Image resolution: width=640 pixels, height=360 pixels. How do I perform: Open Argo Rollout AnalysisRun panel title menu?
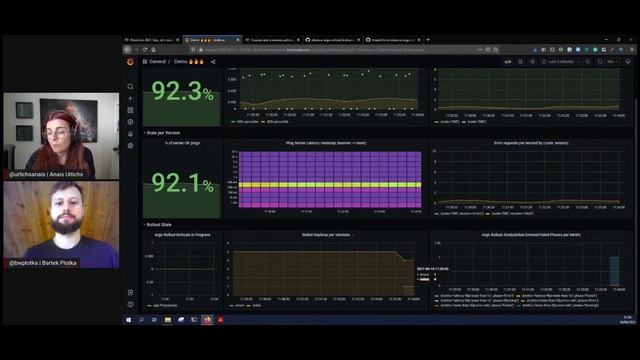click(531, 235)
